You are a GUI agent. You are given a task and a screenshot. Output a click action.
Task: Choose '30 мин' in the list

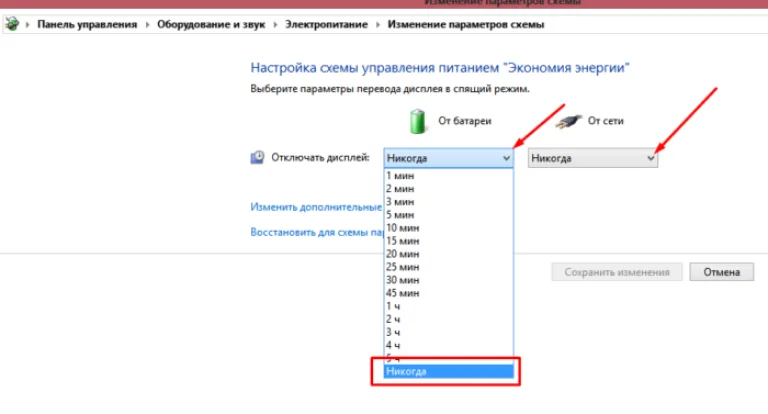click(448, 280)
